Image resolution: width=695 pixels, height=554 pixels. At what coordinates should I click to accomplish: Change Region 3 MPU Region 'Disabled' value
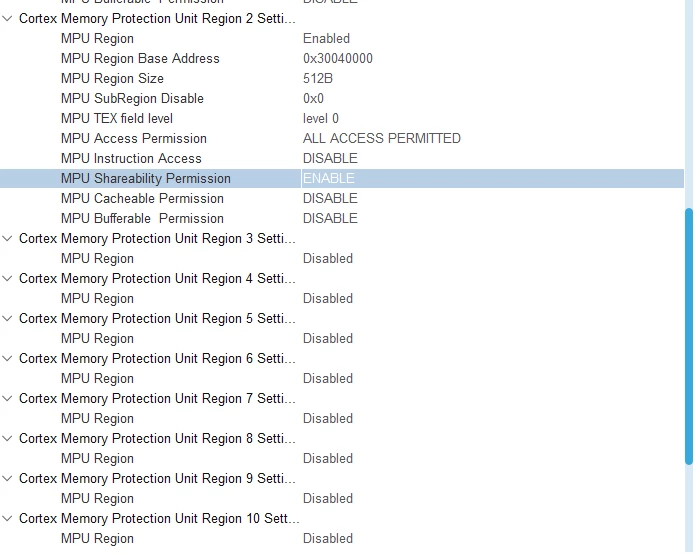pyautogui.click(x=328, y=258)
